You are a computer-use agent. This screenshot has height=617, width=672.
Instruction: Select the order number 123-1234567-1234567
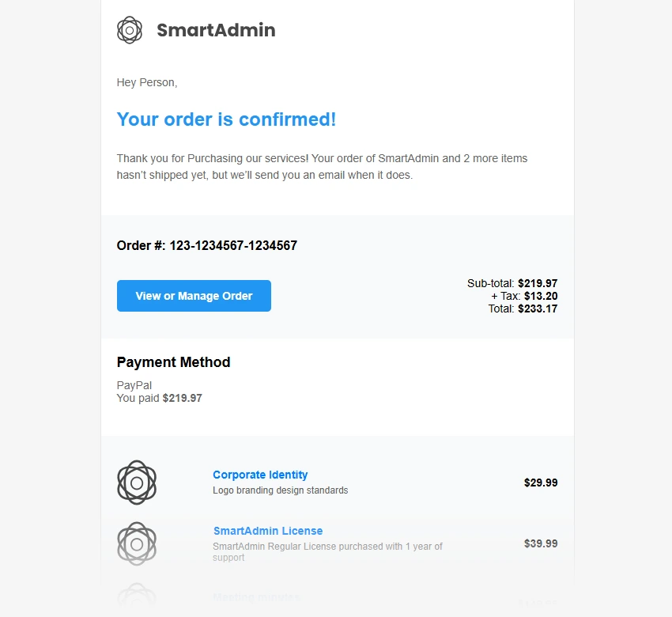pyautogui.click(x=233, y=245)
